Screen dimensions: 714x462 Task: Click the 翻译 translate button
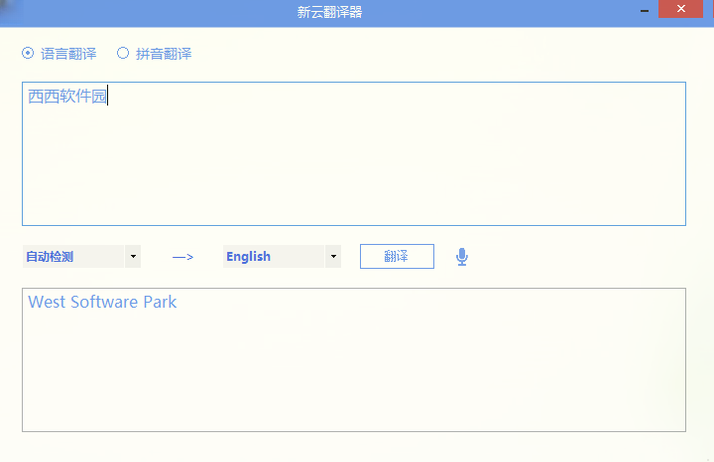click(397, 256)
